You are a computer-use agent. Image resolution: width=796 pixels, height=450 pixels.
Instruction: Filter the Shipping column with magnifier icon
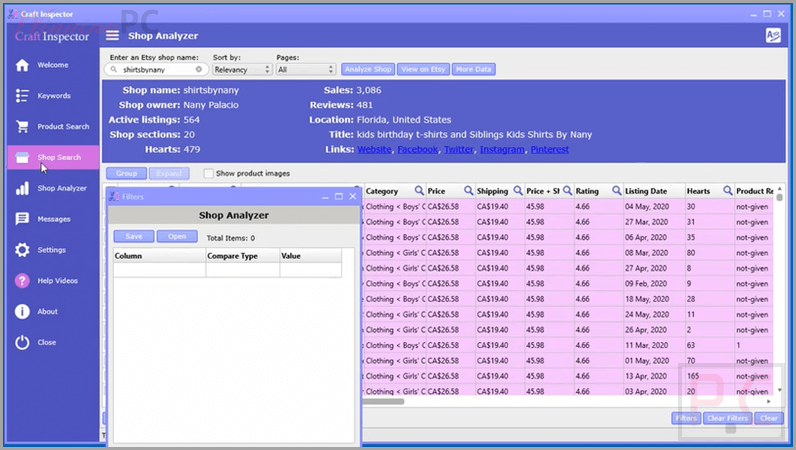(518, 190)
